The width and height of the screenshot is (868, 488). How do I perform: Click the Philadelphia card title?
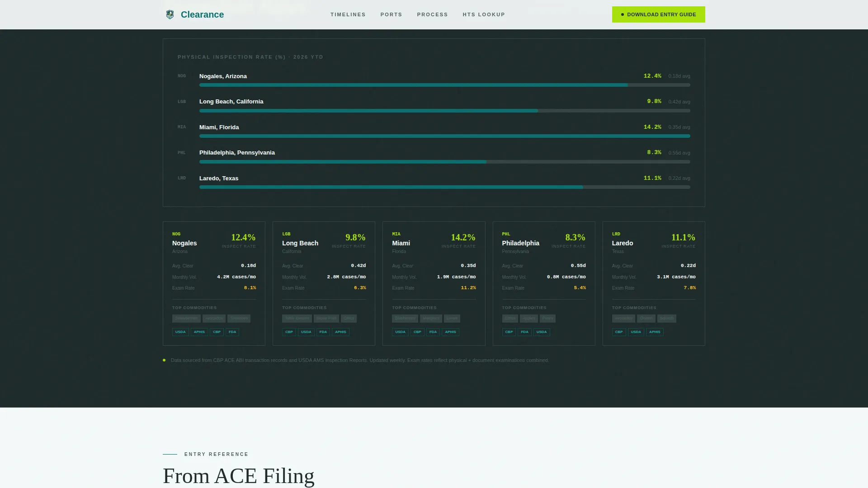point(520,243)
